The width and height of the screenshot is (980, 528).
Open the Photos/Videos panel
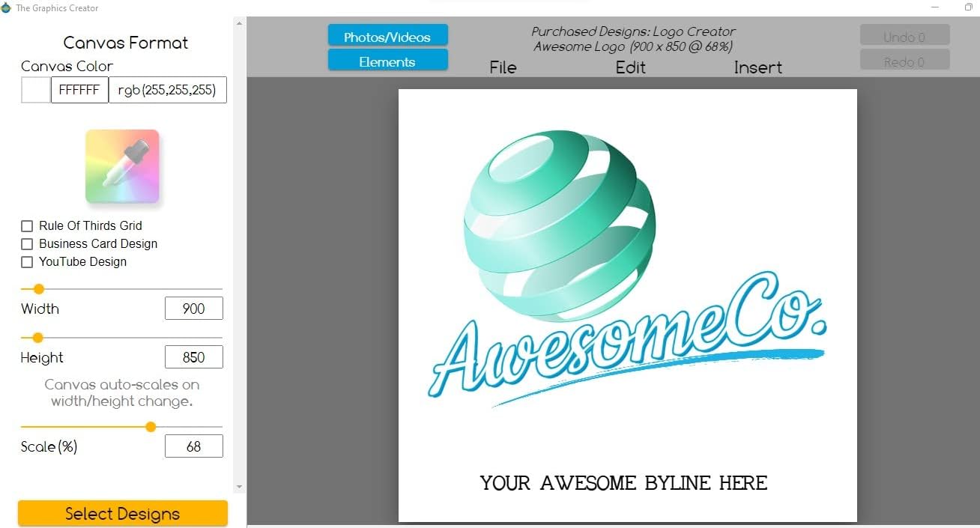tap(387, 36)
